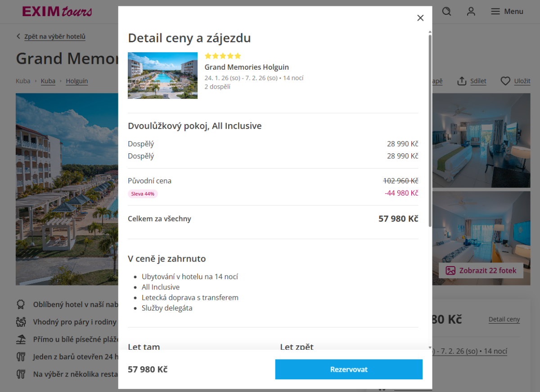Screen dimensions: 540x392
Task: Click the beach umbrella icon beside Přímo u bílé
Action: [x=21, y=339]
